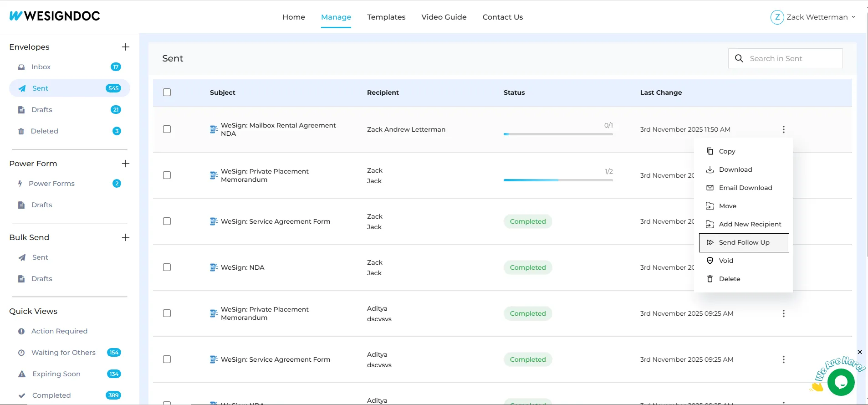Open the Drafts folder under Envelopes
868x405 pixels.
(x=41, y=110)
